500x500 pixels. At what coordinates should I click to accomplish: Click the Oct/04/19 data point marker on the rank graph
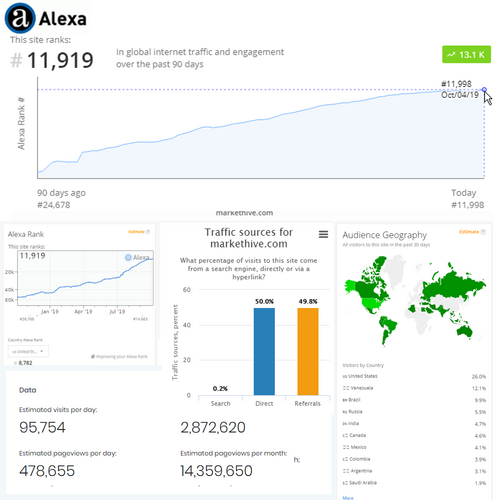(x=484, y=89)
